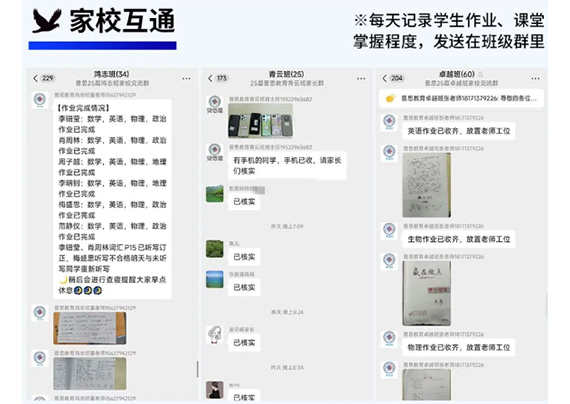Tap the back arrow in 鸿志班(34) chat
This screenshot has height=404, width=570.
[x=35, y=78]
